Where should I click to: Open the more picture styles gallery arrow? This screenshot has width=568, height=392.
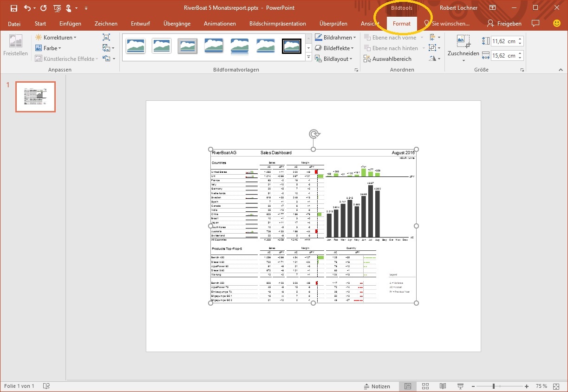pyautogui.click(x=308, y=57)
